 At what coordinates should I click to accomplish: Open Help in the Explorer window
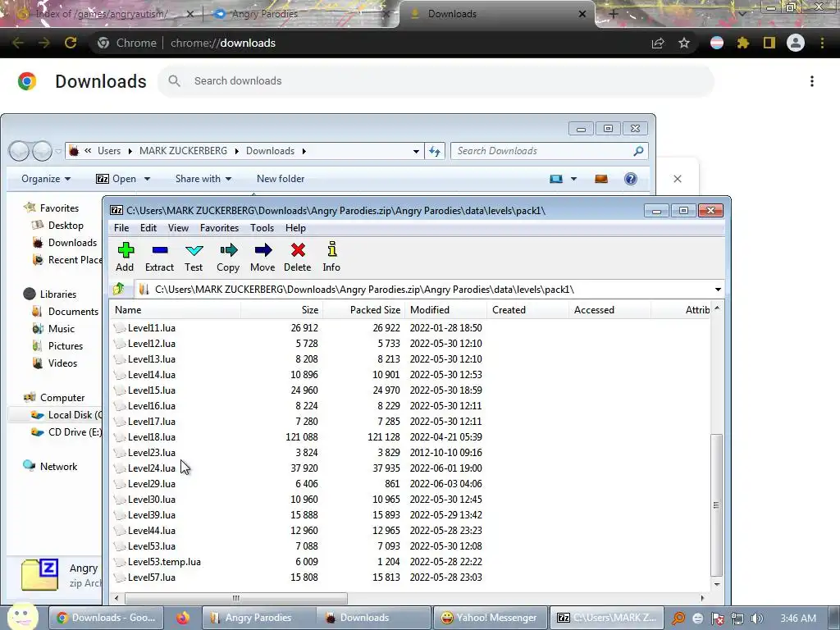point(631,179)
